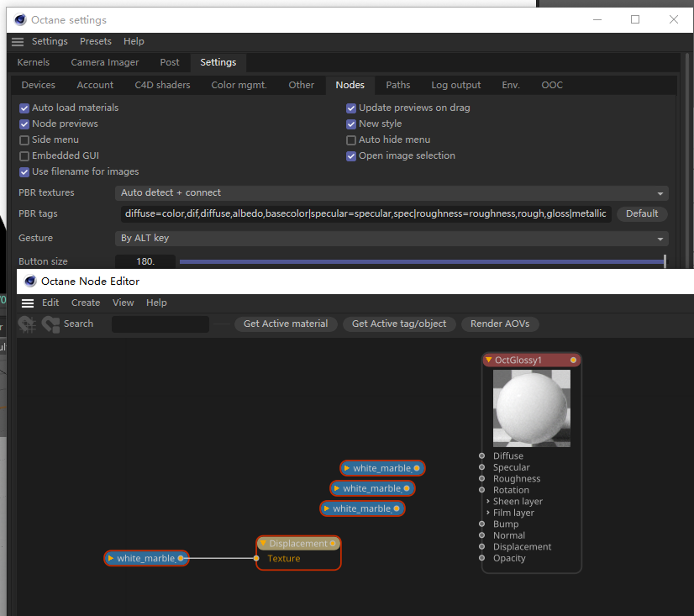Open Gesture dropdown showing By ALT key

point(392,239)
